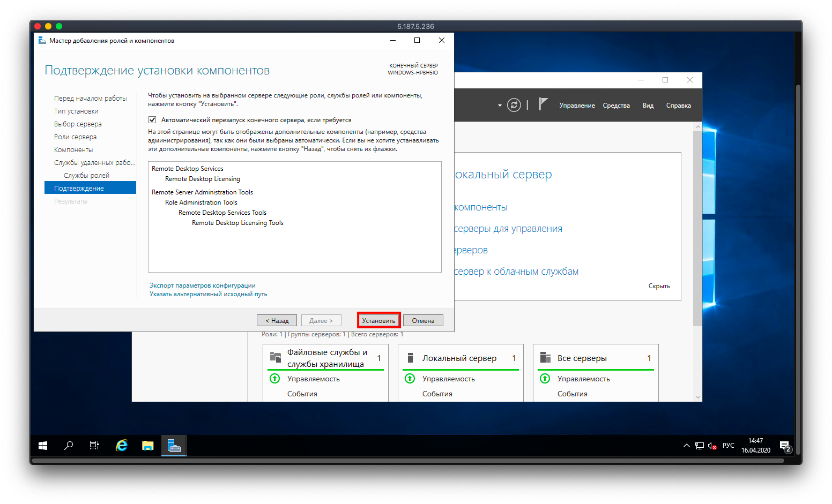Open Справка menu in Server Manager
Screen dimensions: 832x504
click(678, 106)
